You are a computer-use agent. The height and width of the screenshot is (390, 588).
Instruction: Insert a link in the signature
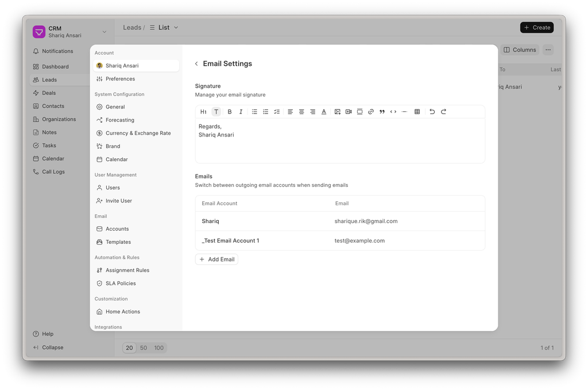click(x=371, y=112)
